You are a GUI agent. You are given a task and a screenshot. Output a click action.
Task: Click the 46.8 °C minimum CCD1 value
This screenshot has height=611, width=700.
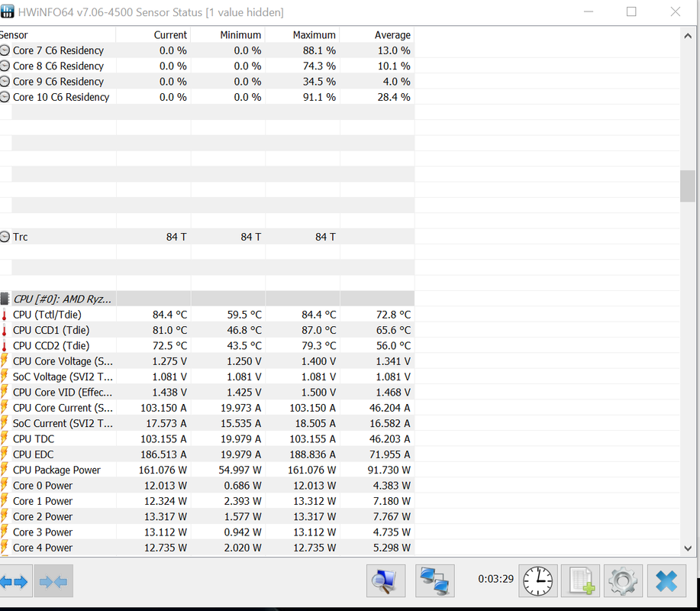[244, 331]
